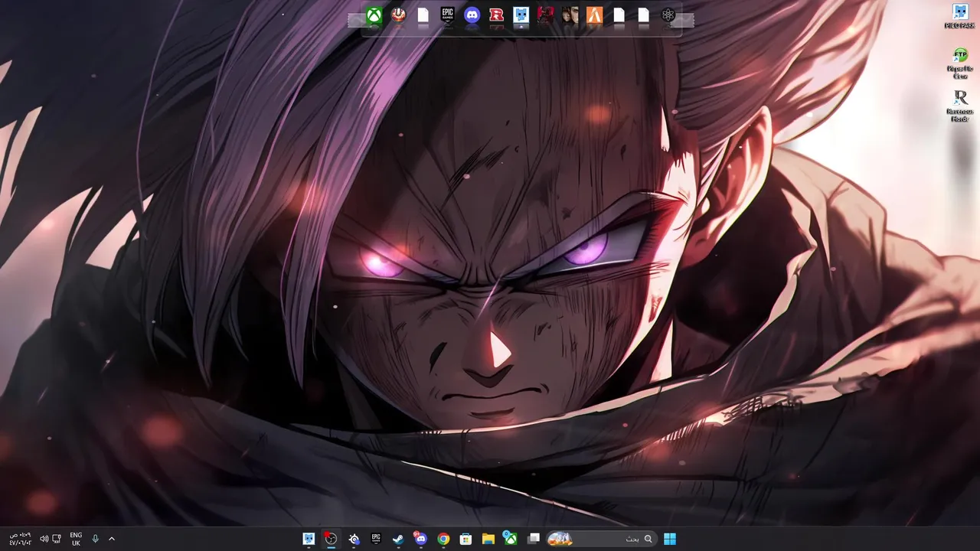980x551 pixels.
Task: Launch Rockstar Games launcher from the dock
Action: (x=496, y=15)
